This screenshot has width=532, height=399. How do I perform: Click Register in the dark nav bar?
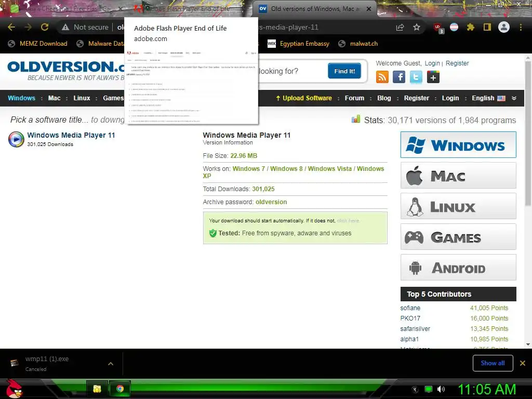click(x=416, y=98)
